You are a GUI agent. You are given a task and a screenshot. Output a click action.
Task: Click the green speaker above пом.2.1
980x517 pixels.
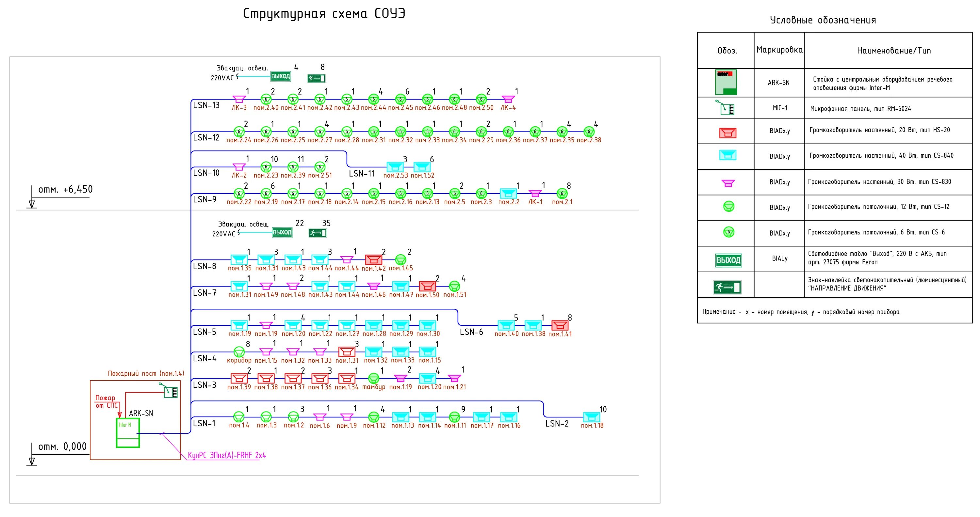tap(562, 194)
